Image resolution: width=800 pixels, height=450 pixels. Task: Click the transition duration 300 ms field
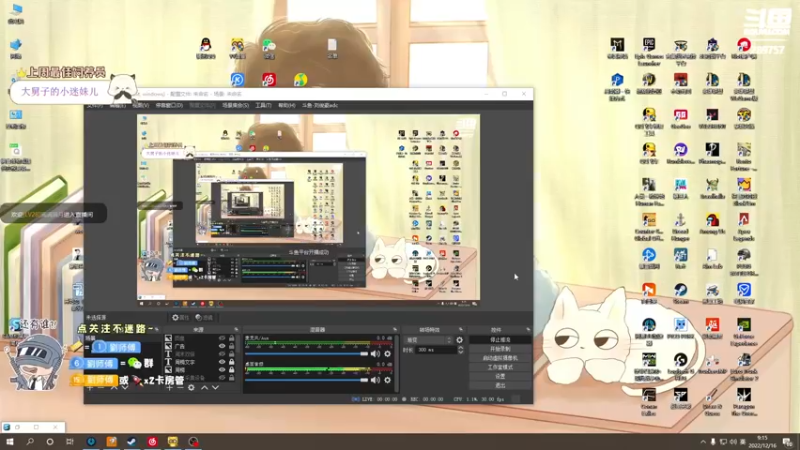(435, 350)
